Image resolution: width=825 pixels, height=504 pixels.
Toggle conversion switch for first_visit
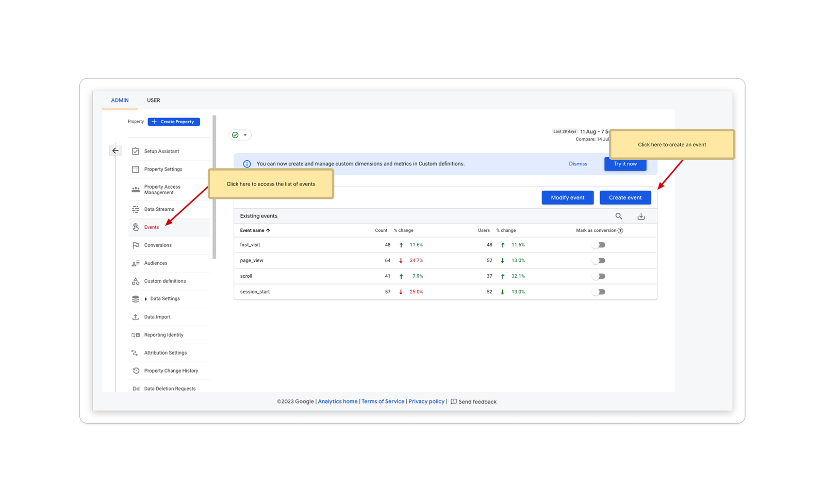599,245
